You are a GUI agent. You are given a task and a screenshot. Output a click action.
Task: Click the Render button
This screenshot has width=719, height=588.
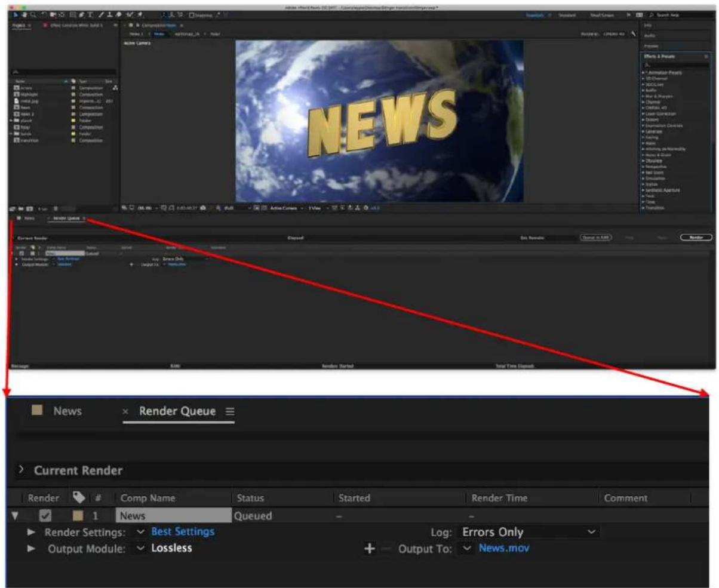696,237
